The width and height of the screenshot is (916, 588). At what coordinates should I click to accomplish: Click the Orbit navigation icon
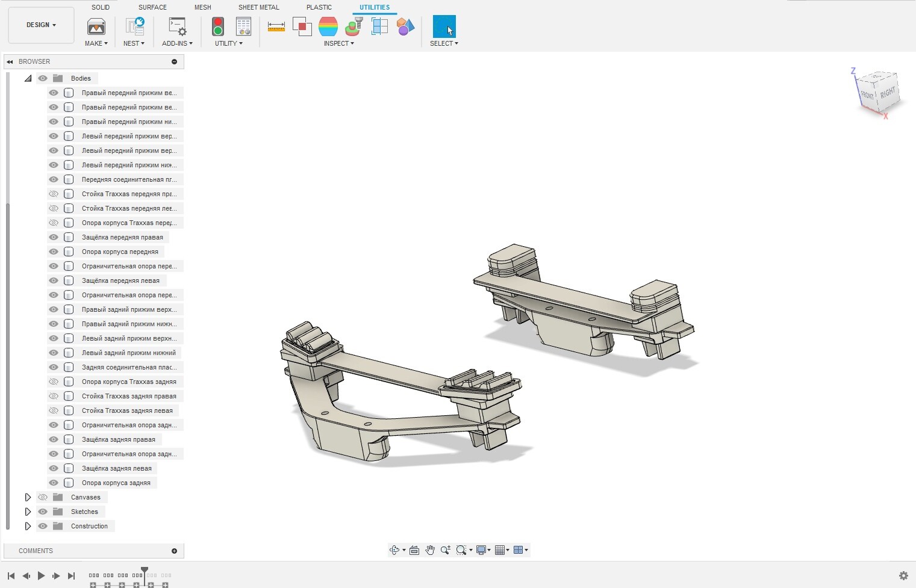394,550
